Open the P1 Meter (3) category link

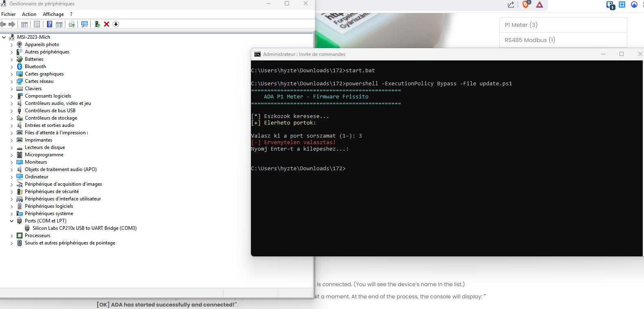point(521,25)
